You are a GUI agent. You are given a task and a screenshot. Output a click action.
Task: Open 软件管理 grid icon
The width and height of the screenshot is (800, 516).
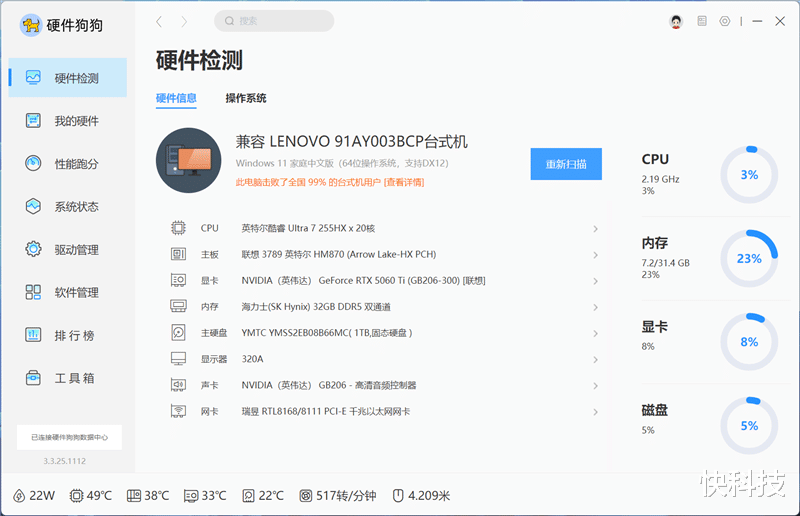[x=33, y=292]
